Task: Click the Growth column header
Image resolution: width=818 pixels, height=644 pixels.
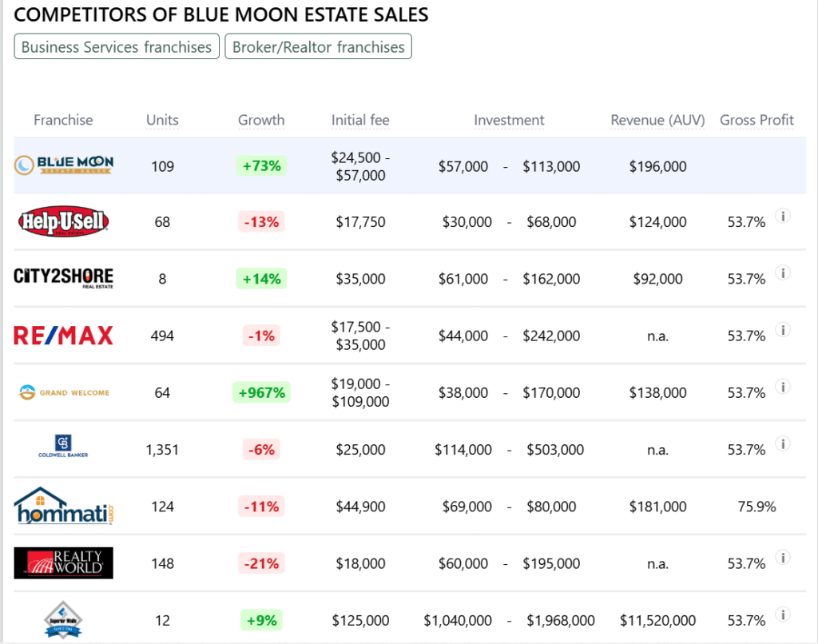Action: [x=261, y=120]
